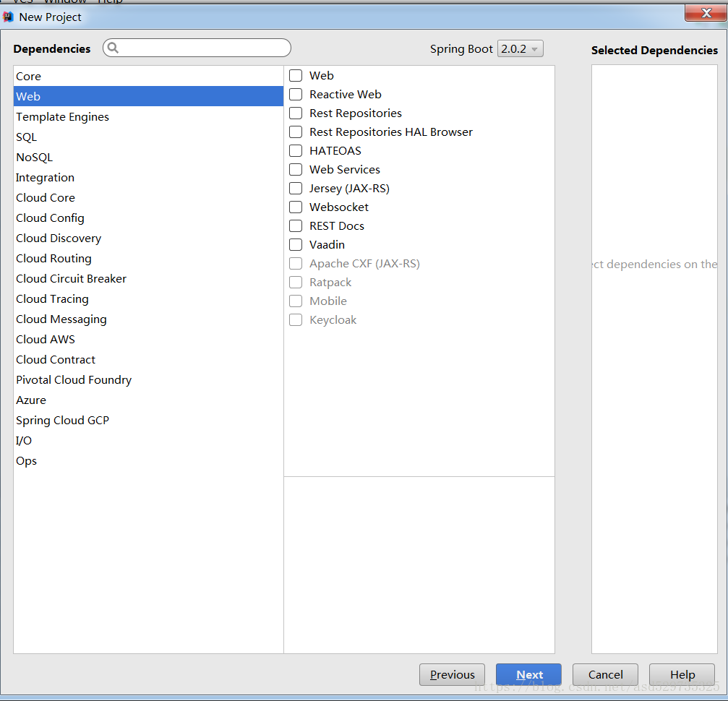Screen dimensions: 728x701
Task: Select the Cloud Messaging category
Action: tap(148, 319)
